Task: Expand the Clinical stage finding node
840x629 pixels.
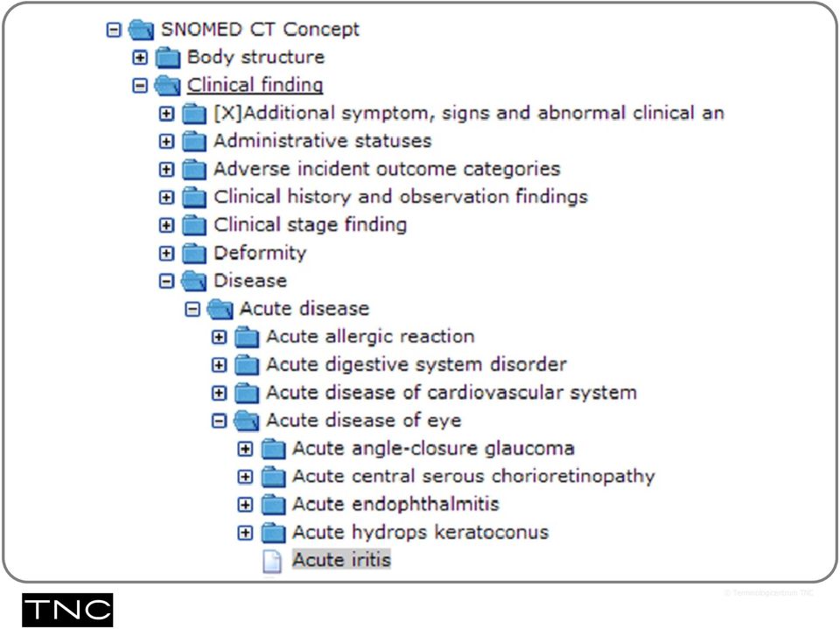Action: [166, 225]
